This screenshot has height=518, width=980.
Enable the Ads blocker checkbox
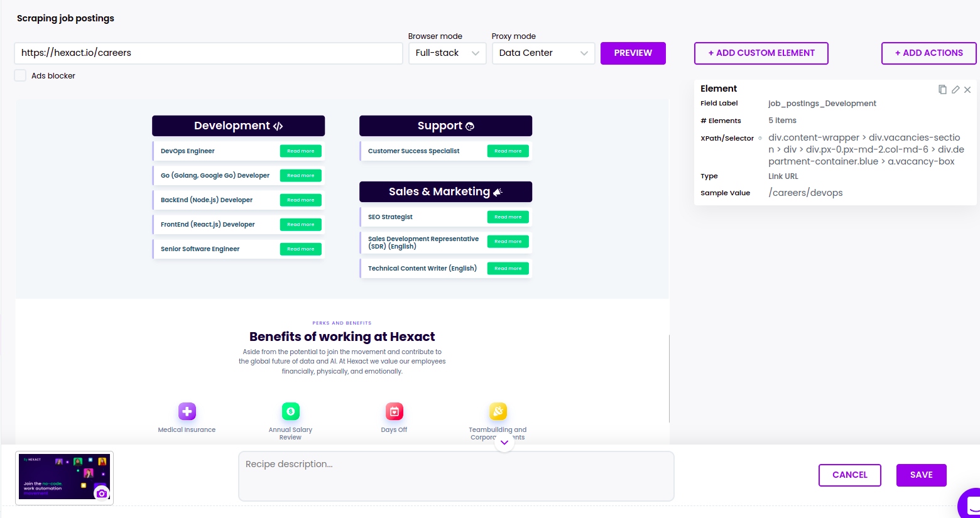19,75
